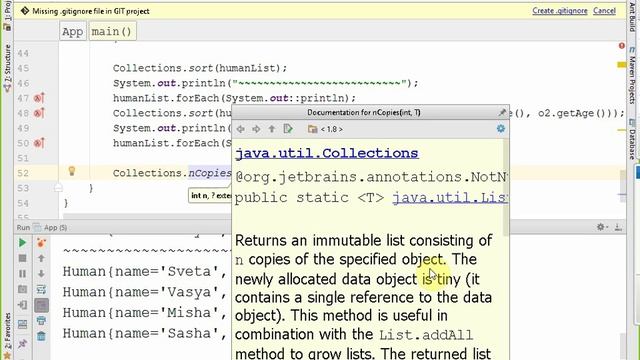The height and width of the screenshot is (360, 640).
Task: Toggle scroll to end in Run console
Action: pyautogui.click(x=41, y=305)
